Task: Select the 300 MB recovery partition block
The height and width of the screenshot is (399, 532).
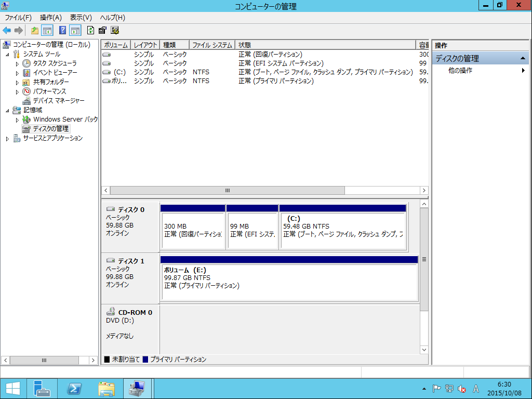Action: (x=193, y=228)
